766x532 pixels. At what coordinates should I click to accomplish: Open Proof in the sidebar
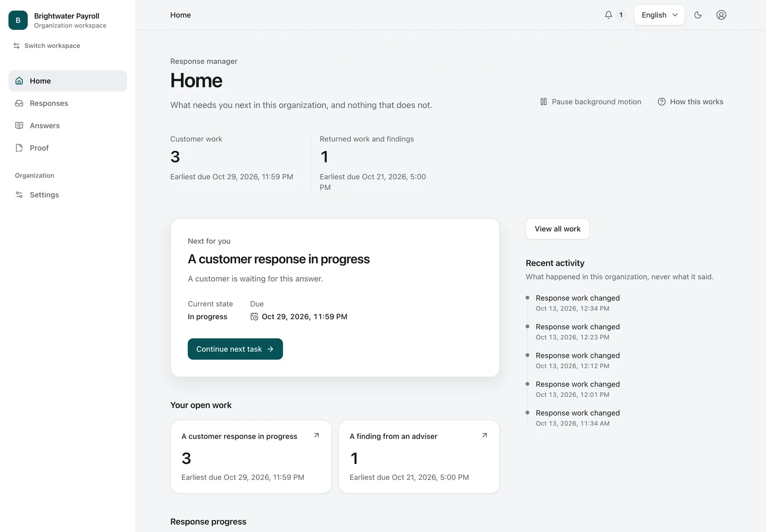[68, 148]
